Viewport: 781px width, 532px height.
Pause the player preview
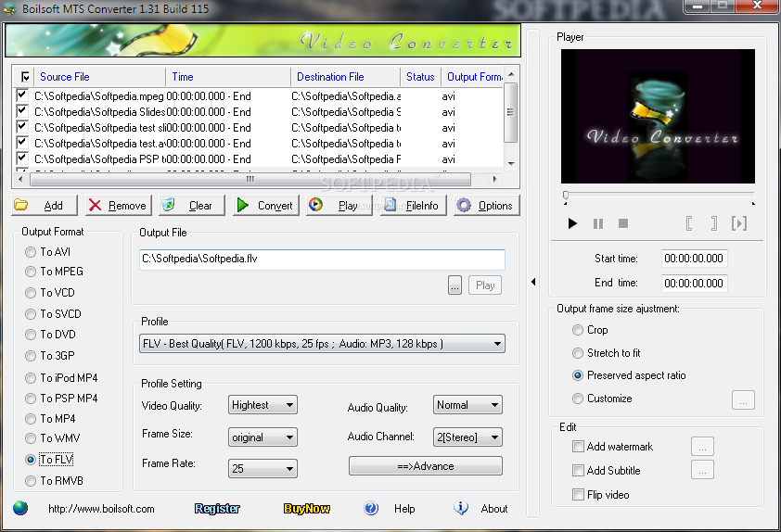[x=598, y=224]
